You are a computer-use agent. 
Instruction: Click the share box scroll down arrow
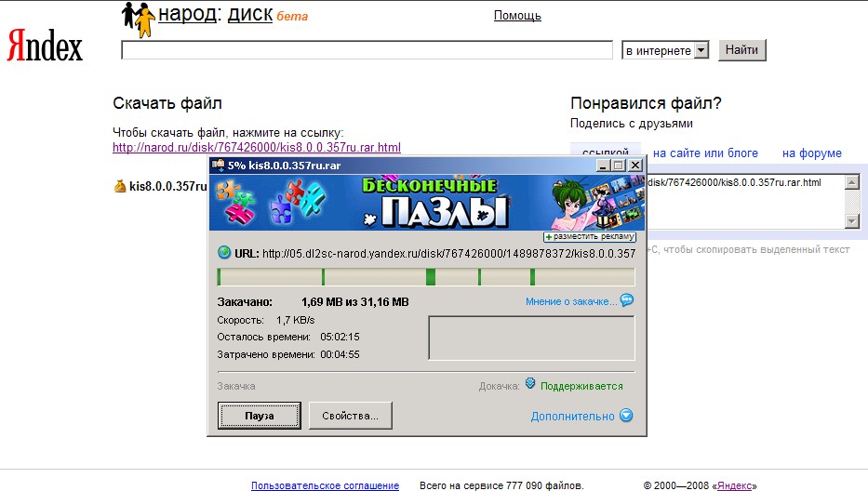[x=852, y=221]
